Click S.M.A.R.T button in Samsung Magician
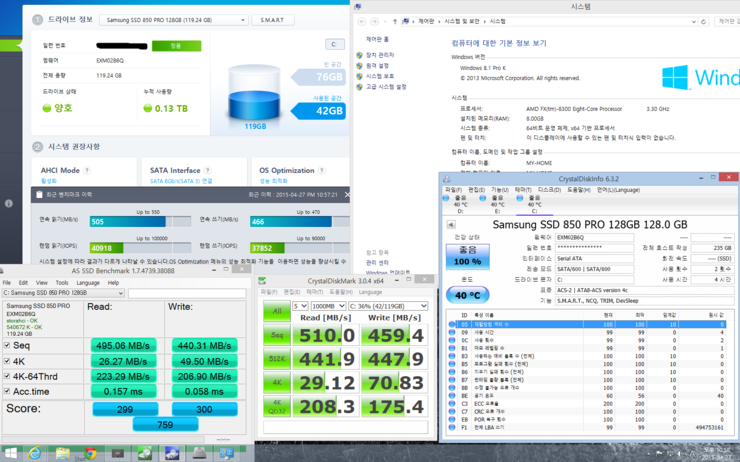This screenshot has width=740, height=462. pos(272,20)
